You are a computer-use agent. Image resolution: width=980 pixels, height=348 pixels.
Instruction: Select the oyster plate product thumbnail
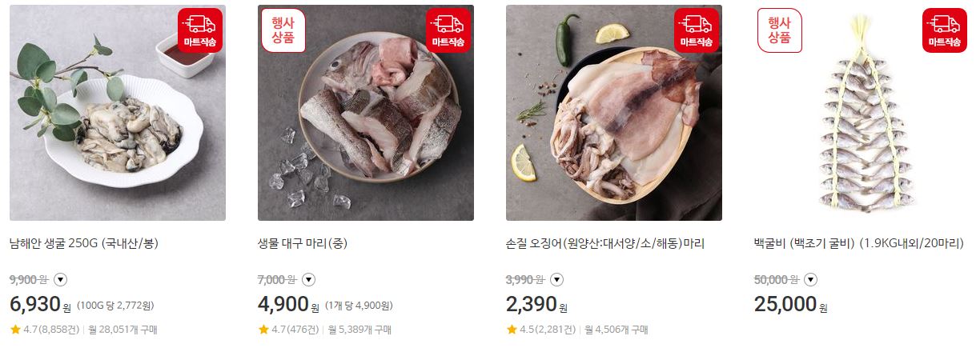[x=118, y=113]
